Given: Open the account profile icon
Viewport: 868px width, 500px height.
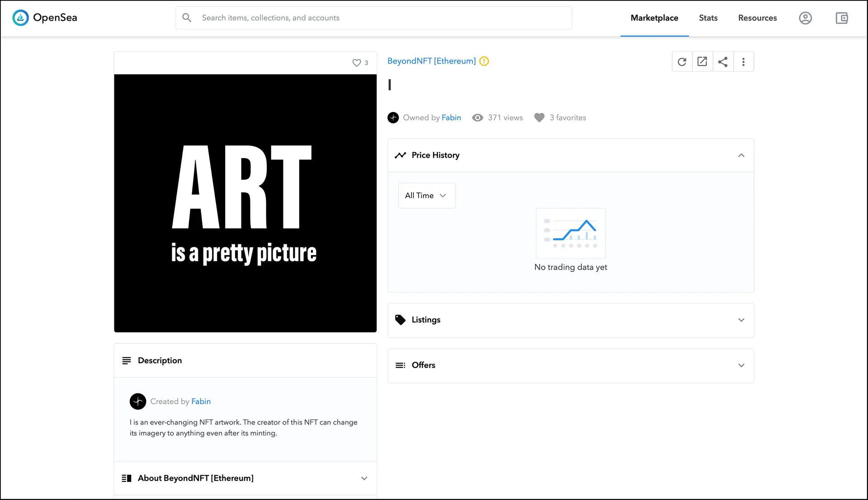Looking at the screenshot, I should coord(805,18).
